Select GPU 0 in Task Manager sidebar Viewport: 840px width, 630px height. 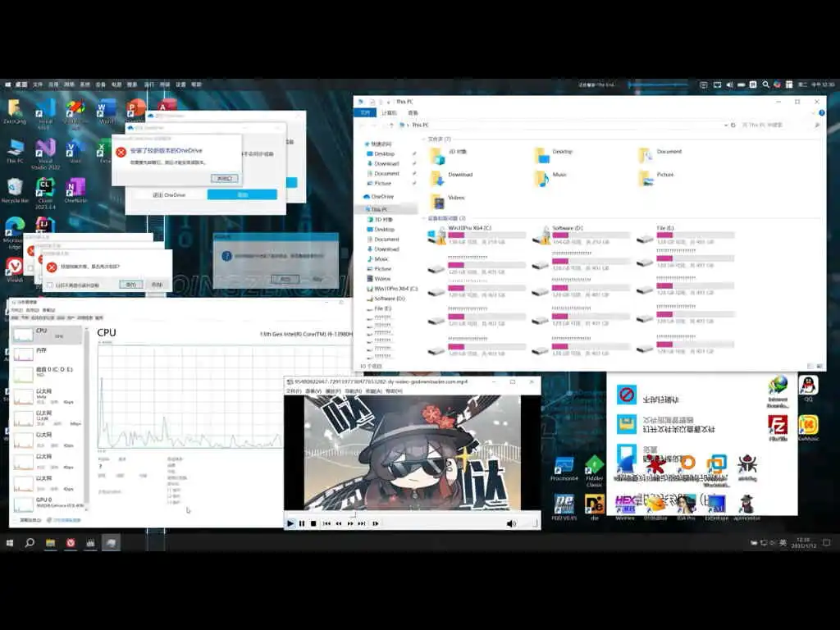tap(48, 504)
